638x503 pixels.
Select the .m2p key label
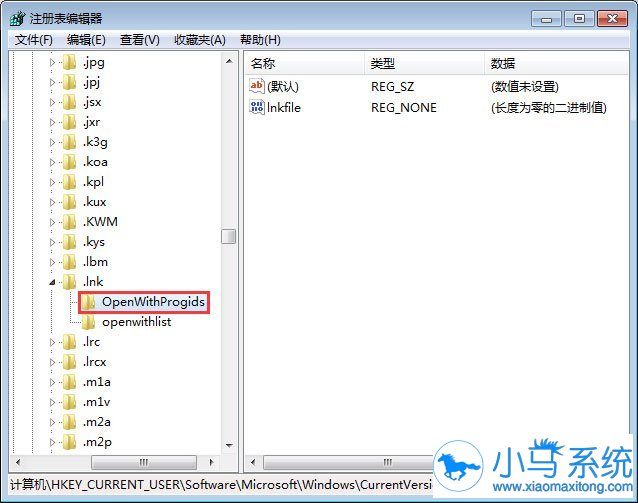(x=97, y=442)
